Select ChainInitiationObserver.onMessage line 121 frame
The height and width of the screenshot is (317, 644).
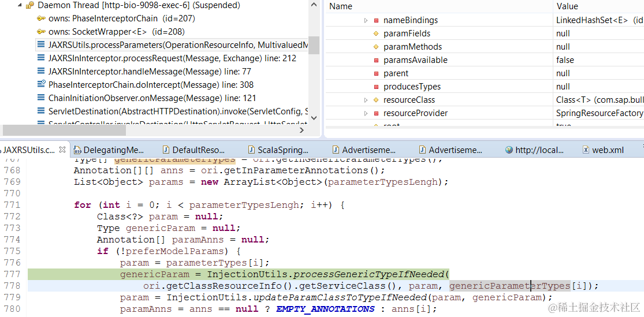click(152, 98)
